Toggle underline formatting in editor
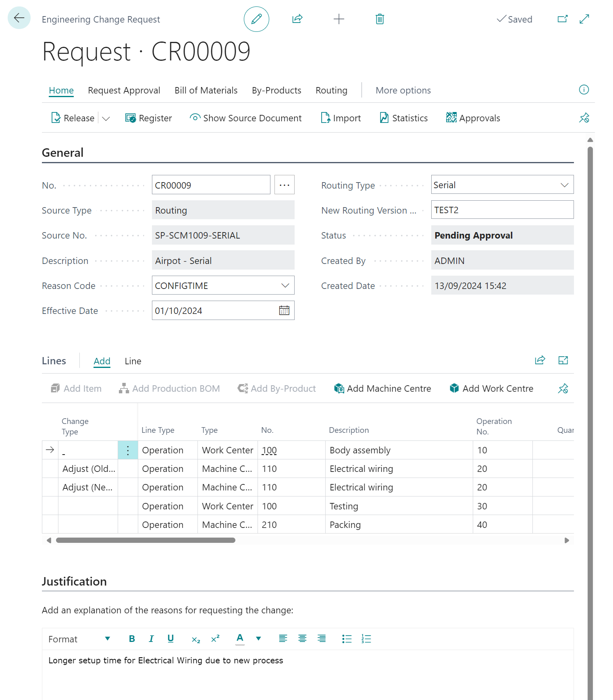 coord(170,639)
